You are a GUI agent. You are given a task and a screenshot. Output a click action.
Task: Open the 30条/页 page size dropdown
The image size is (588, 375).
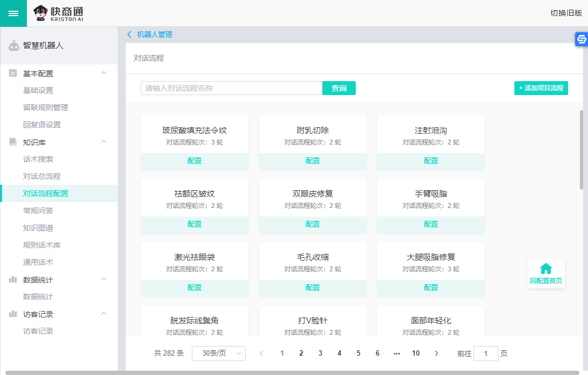[218, 353]
